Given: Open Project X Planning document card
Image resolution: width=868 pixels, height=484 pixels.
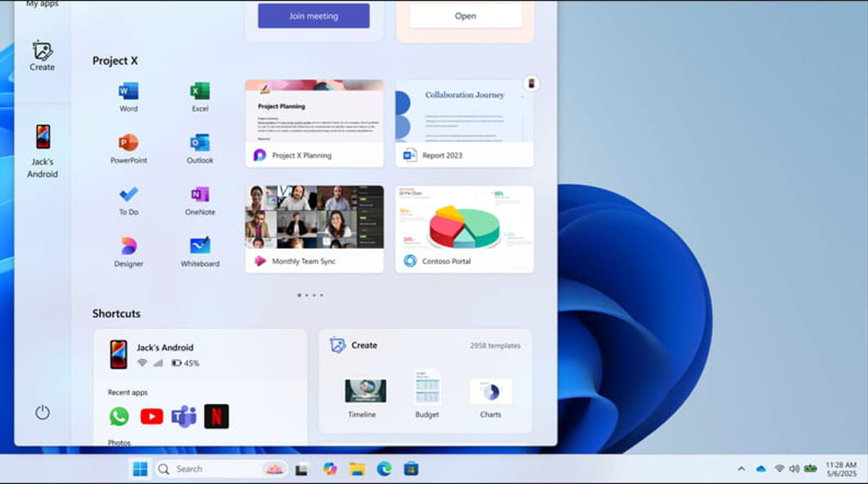Looking at the screenshot, I should pyautogui.click(x=314, y=123).
